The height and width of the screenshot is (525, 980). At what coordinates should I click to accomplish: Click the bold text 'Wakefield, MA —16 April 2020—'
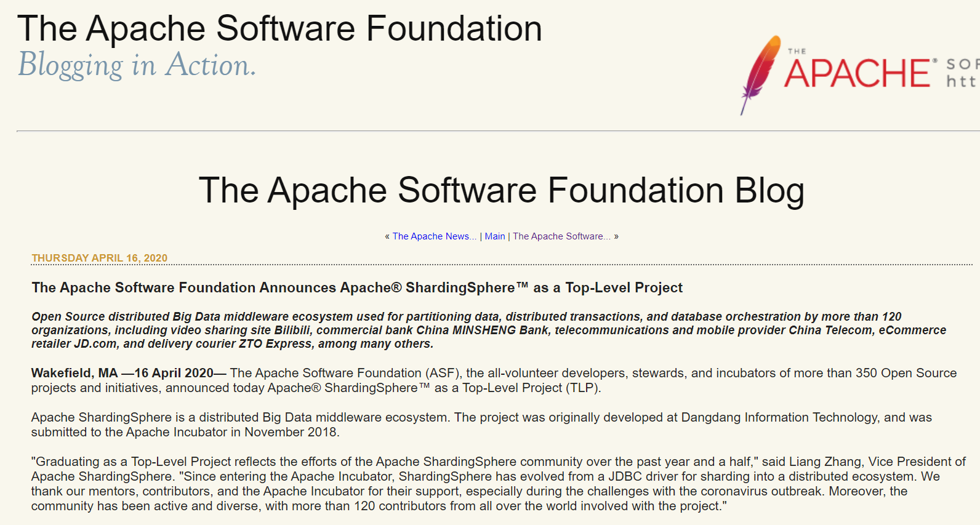point(129,373)
